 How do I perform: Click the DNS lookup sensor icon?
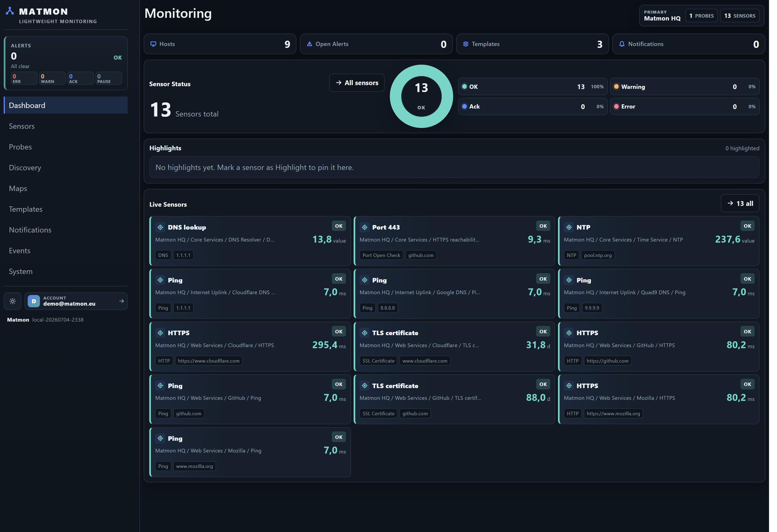160,227
